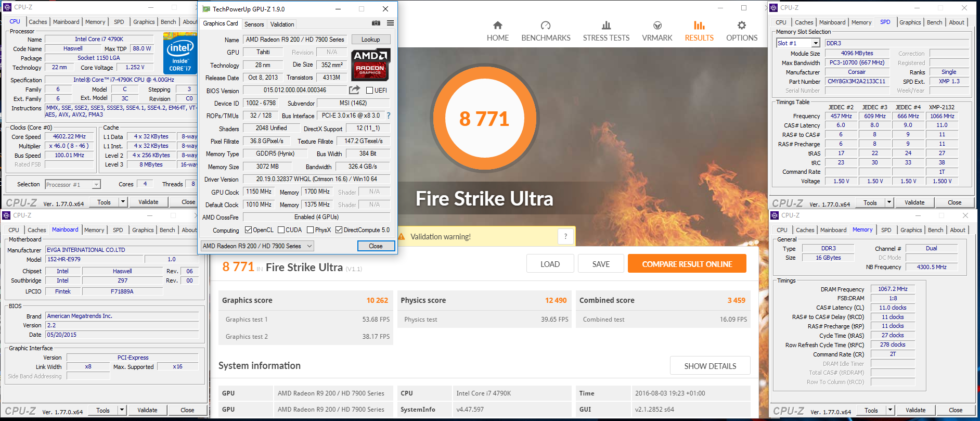
Task: Switch to Validation tab in GPU-Z
Action: 282,24
